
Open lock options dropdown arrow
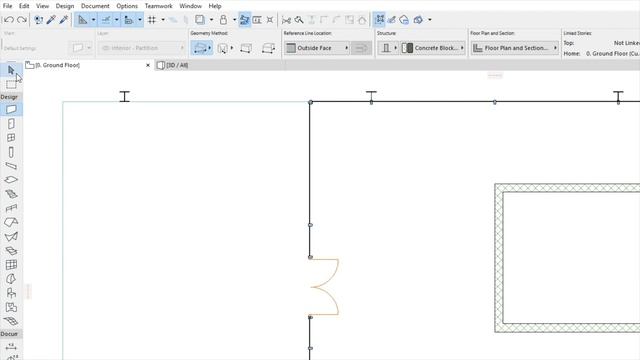pos(234,20)
